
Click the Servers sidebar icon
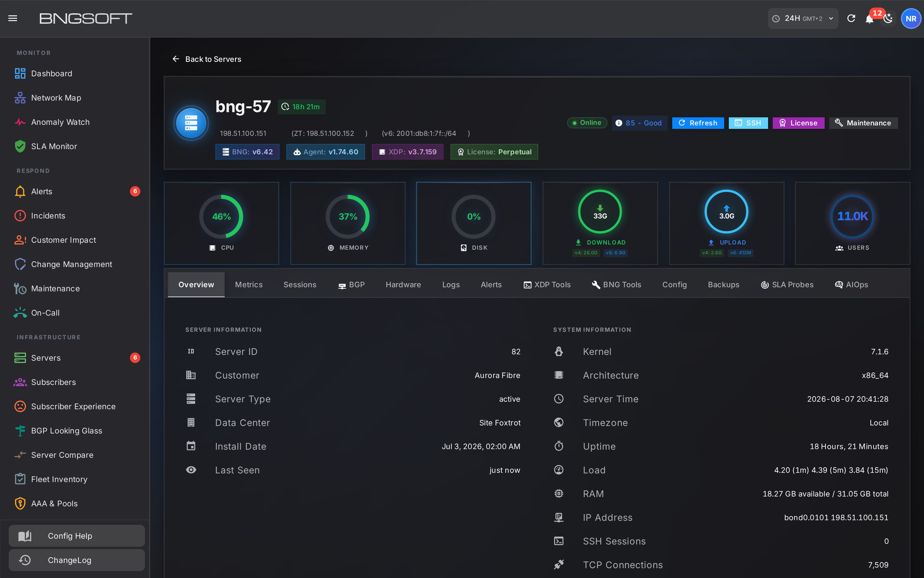click(20, 358)
